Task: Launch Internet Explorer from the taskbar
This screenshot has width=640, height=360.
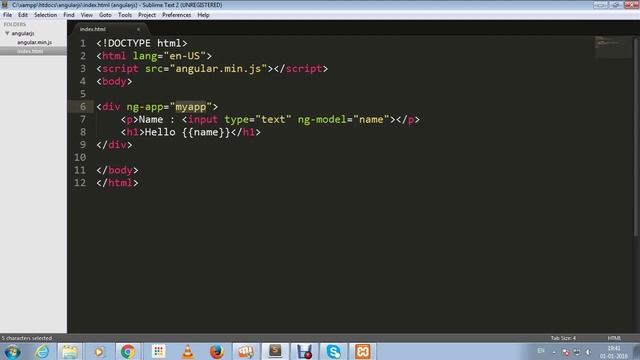Action: pyautogui.click(x=42, y=352)
